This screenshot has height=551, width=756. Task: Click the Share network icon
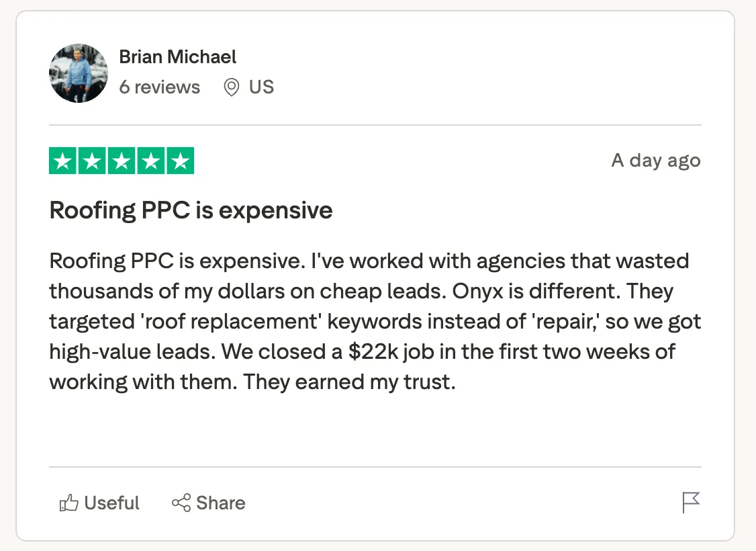[x=181, y=503]
